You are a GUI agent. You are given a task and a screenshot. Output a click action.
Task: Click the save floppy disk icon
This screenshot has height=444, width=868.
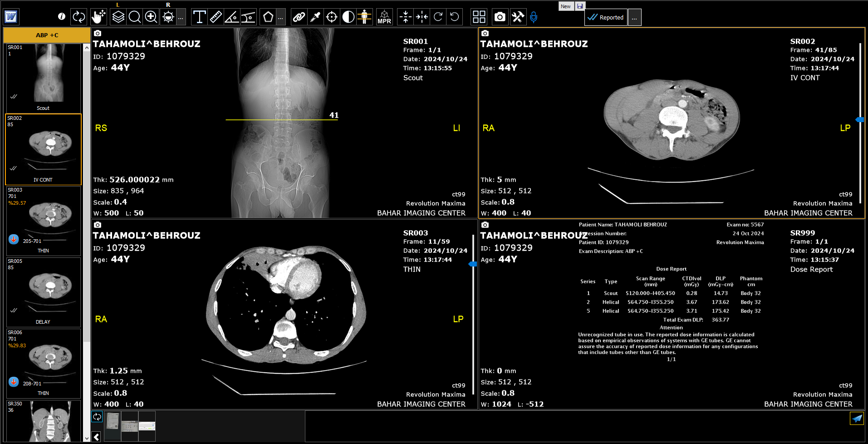click(x=580, y=6)
